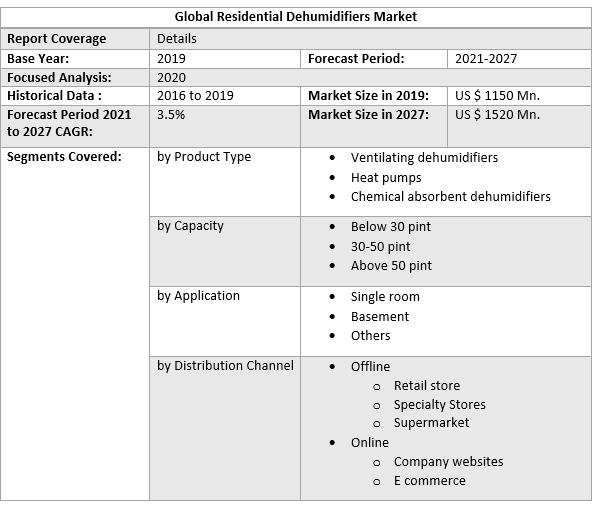This screenshot has height=516, width=608.
Task: Click the US $ 1520 Mn. cell
Action: 497,114
